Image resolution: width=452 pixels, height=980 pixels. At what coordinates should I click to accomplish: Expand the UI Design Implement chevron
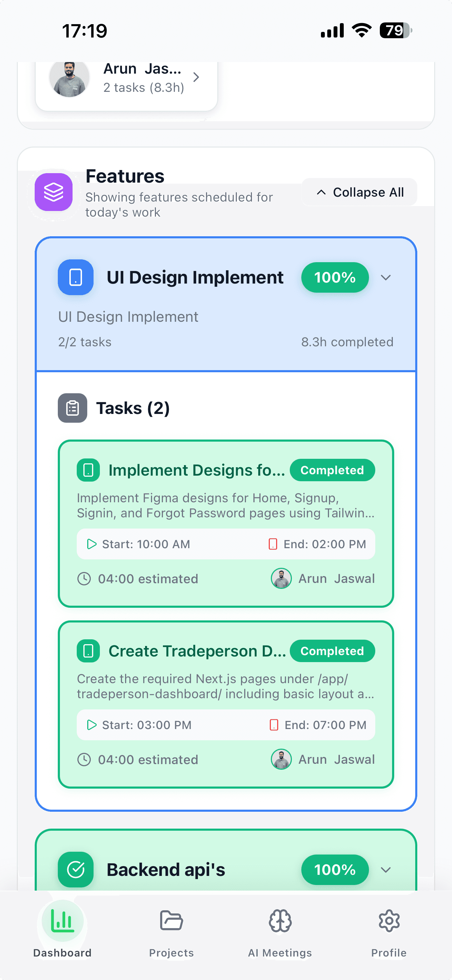tap(385, 277)
